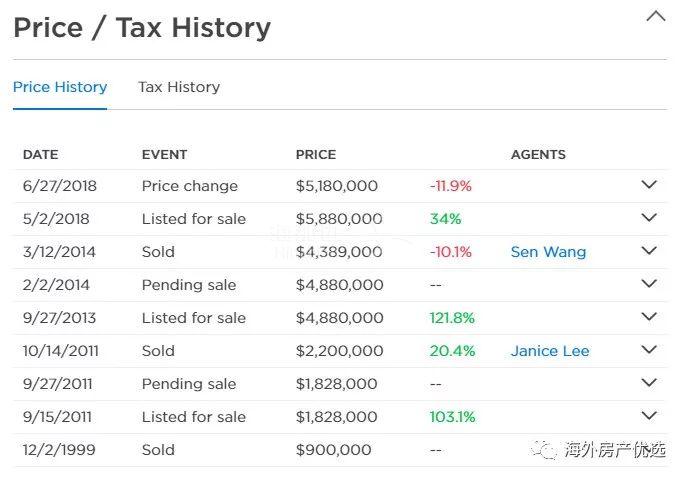Click the Price / Tax History heading
Viewport: 687px width, 479px height.
pos(142,28)
